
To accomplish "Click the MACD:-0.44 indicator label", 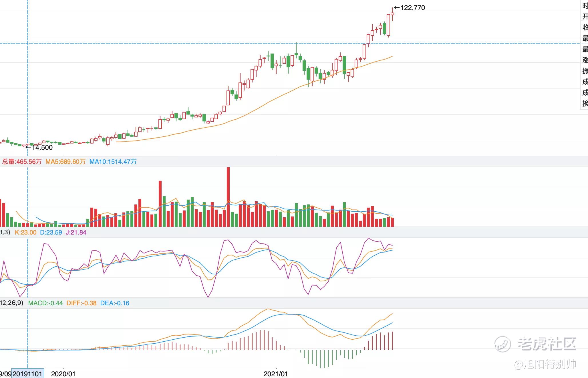I will pyautogui.click(x=45, y=303).
